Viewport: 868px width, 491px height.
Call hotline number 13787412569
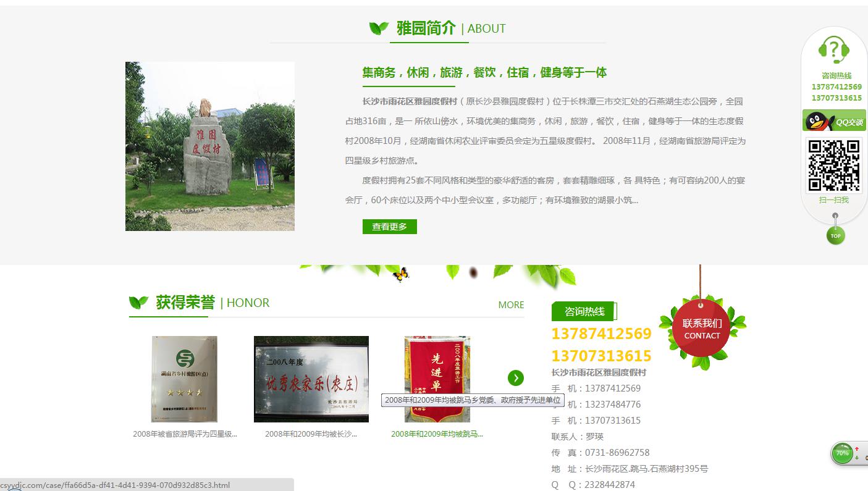601,334
